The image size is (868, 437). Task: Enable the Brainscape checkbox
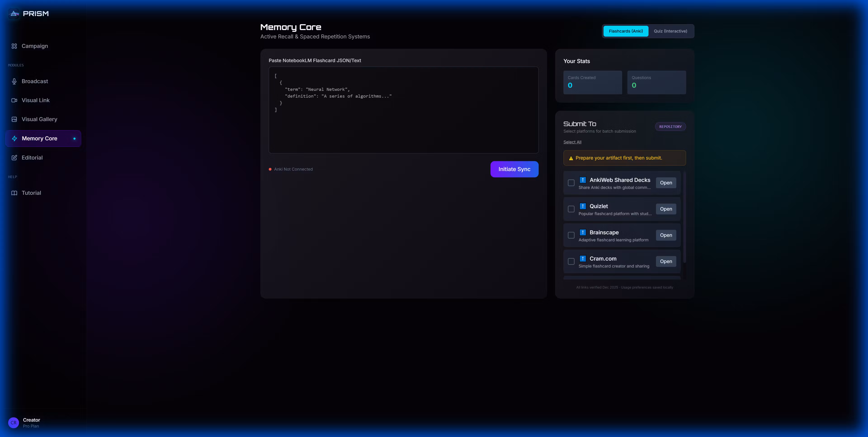571,235
